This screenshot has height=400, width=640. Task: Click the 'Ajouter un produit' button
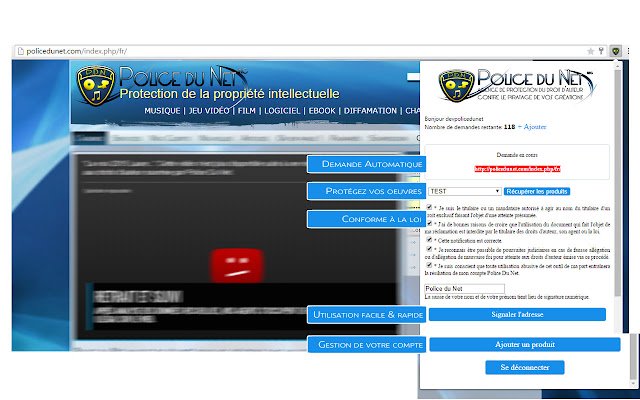525,344
